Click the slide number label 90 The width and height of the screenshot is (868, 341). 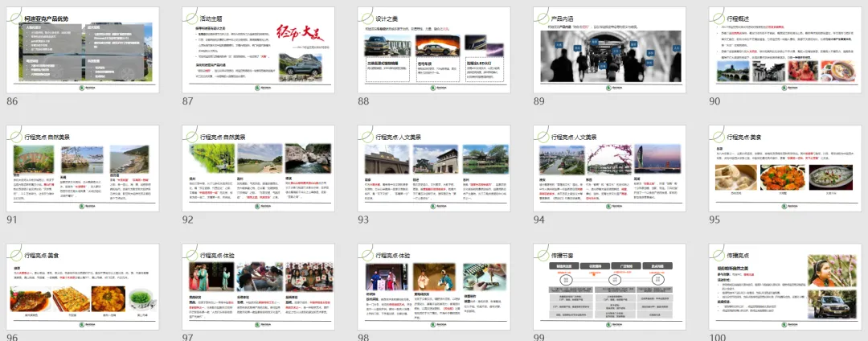coord(715,101)
